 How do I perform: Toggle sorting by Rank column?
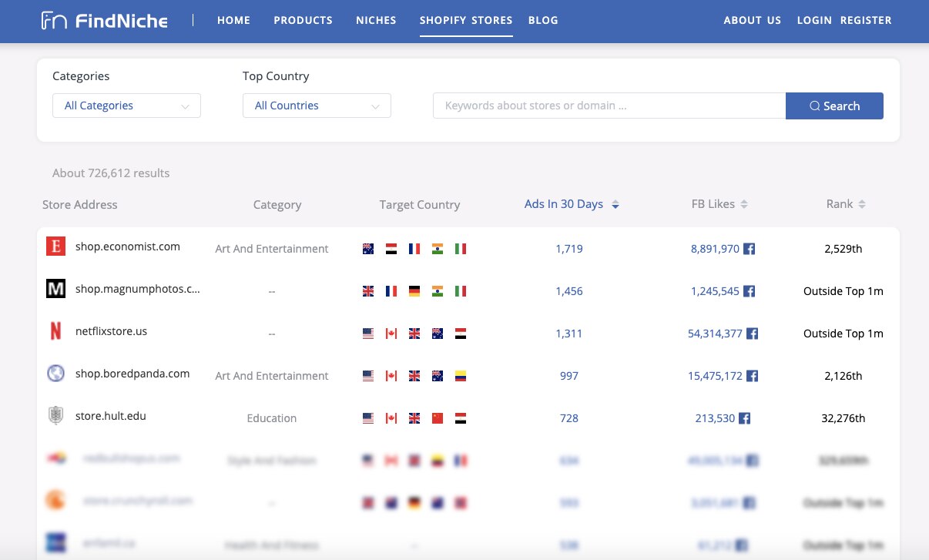pyautogui.click(x=846, y=204)
